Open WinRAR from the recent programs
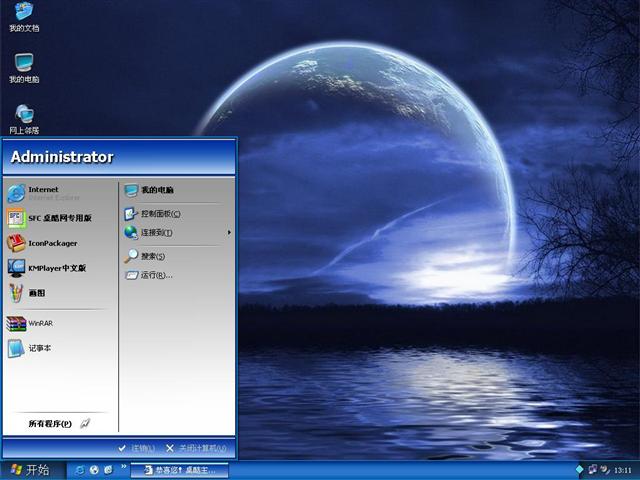Screen dimensions: 640x480 click(x=38, y=324)
